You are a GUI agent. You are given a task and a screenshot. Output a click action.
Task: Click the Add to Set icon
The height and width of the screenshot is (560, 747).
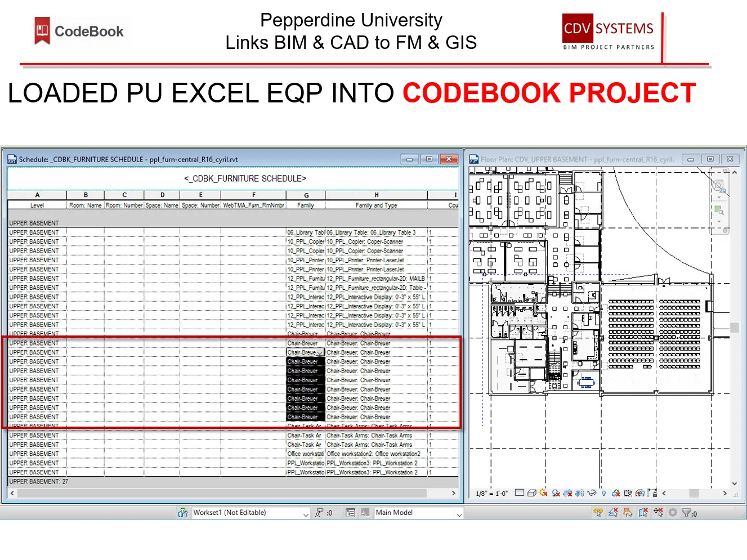pyautogui.click(x=365, y=513)
